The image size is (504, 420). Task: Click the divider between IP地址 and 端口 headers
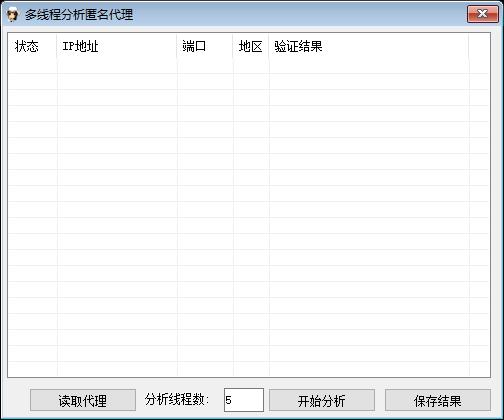pyautogui.click(x=177, y=46)
